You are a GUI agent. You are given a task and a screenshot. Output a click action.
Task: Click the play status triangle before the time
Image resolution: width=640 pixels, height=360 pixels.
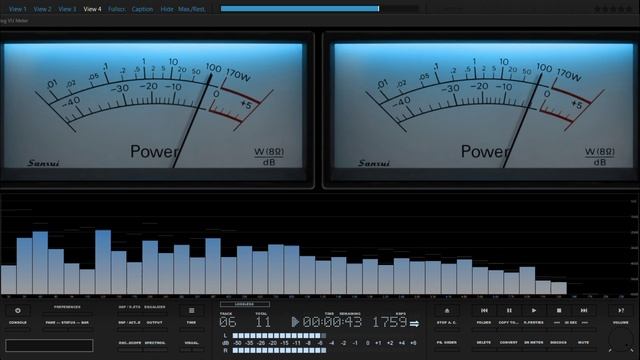click(295, 322)
